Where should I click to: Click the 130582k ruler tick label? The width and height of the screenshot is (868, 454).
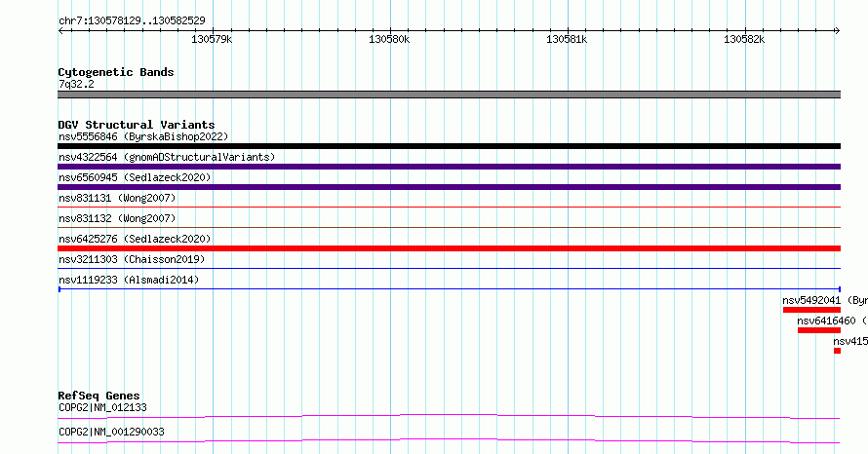click(744, 39)
